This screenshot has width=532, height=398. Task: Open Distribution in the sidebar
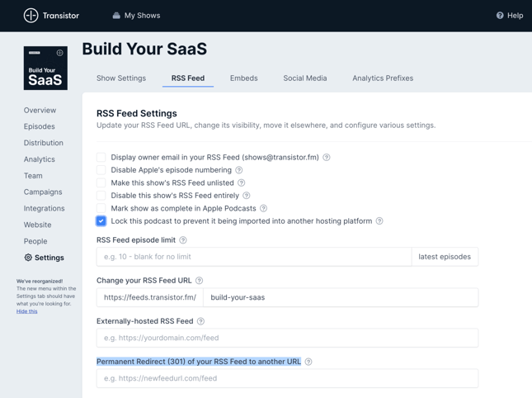coord(44,143)
